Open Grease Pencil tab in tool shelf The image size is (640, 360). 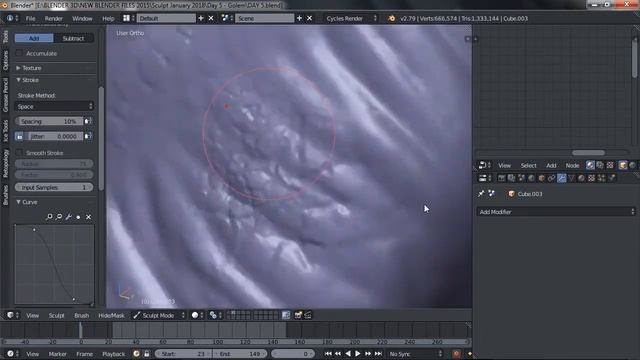point(5,95)
